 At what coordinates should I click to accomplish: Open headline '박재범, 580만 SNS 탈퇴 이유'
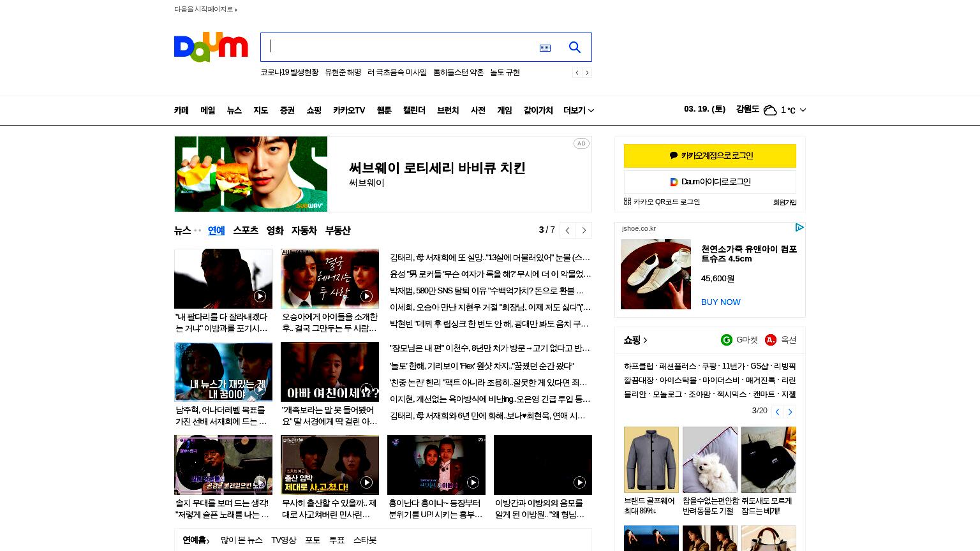(x=487, y=291)
